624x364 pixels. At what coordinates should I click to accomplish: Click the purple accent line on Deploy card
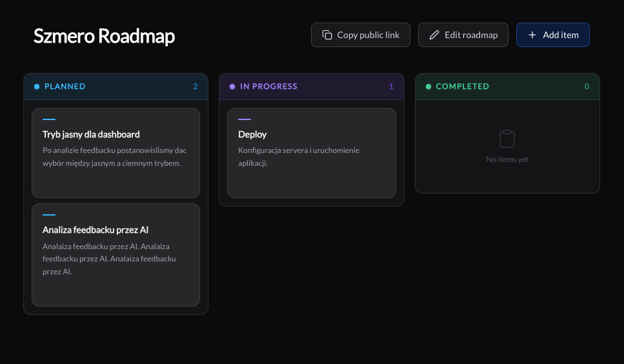[245, 119]
